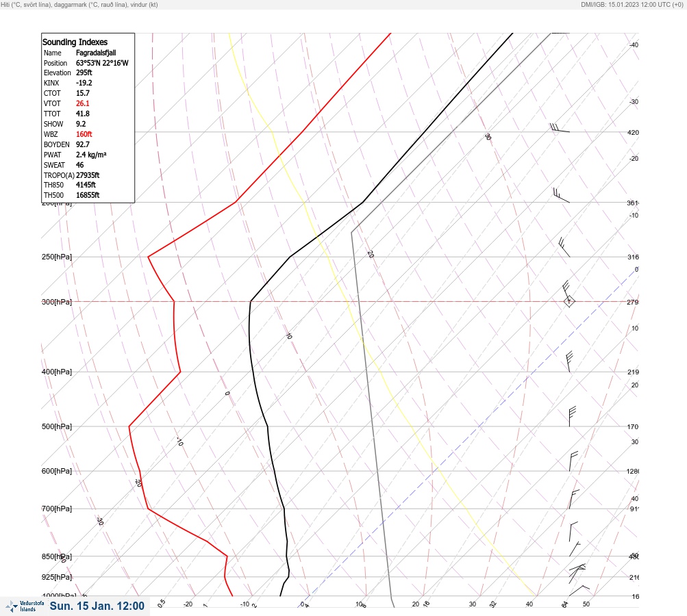Click the CTOT value 15.7
This screenshot has width=687, height=616.
pyautogui.click(x=83, y=93)
